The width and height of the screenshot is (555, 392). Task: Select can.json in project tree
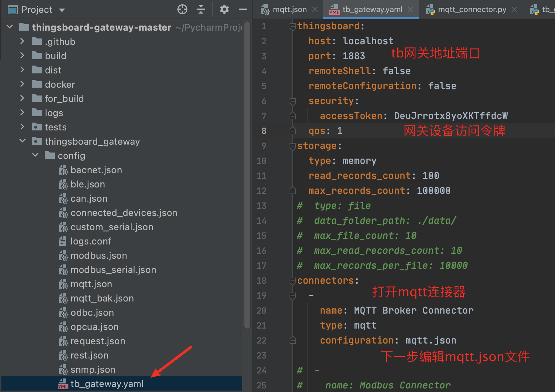point(89,198)
